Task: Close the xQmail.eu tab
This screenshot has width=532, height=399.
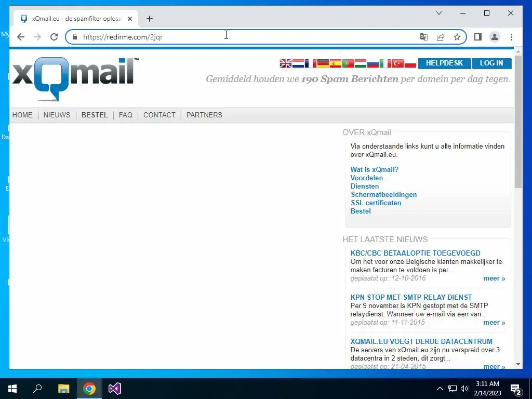Action: 129,19
